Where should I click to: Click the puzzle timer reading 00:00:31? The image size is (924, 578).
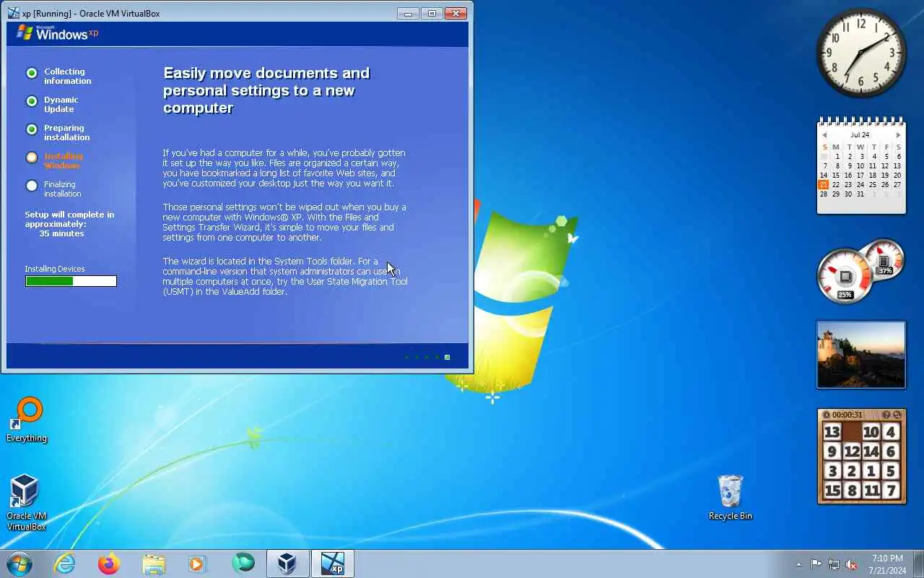tap(847, 415)
